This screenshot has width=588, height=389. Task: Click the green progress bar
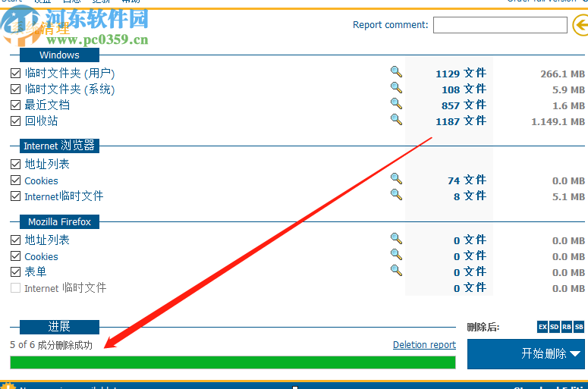pos(232,362)
